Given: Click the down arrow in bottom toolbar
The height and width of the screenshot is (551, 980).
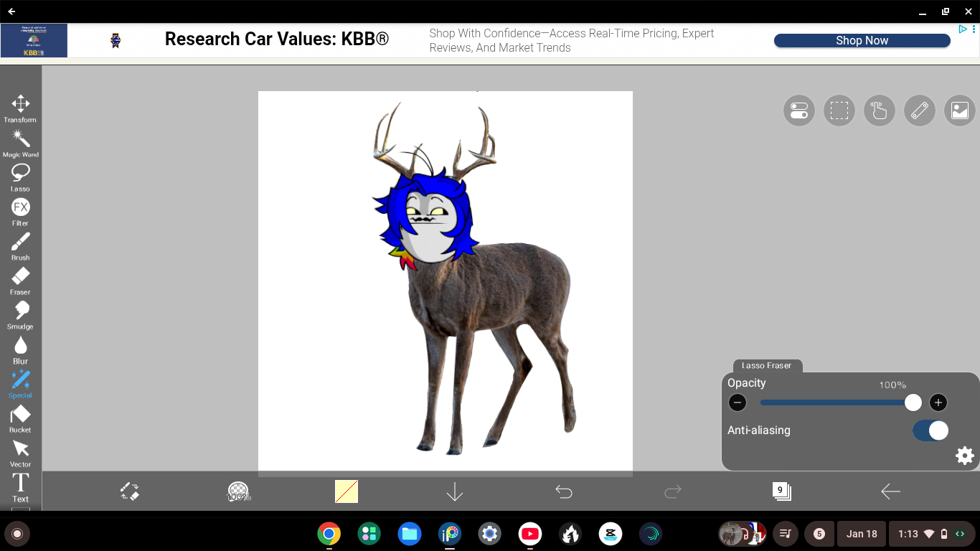Looking at the screenshot, I should (455, 491).
